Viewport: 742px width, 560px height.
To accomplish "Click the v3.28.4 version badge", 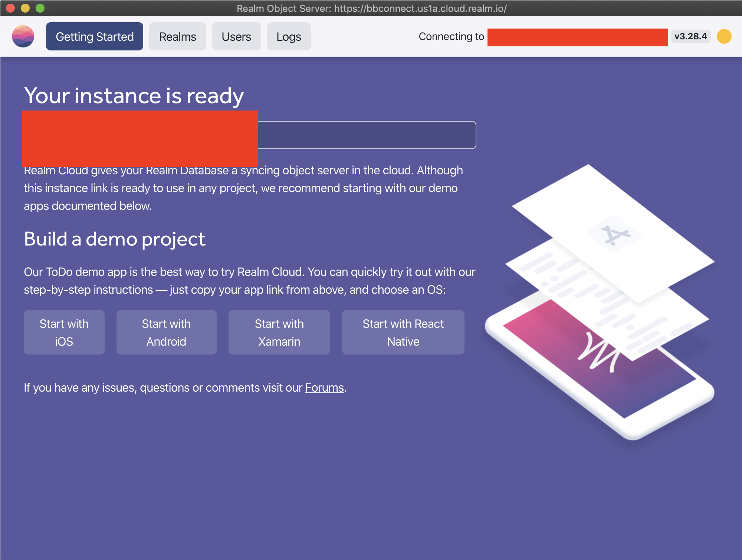I will tap(690, 36).
